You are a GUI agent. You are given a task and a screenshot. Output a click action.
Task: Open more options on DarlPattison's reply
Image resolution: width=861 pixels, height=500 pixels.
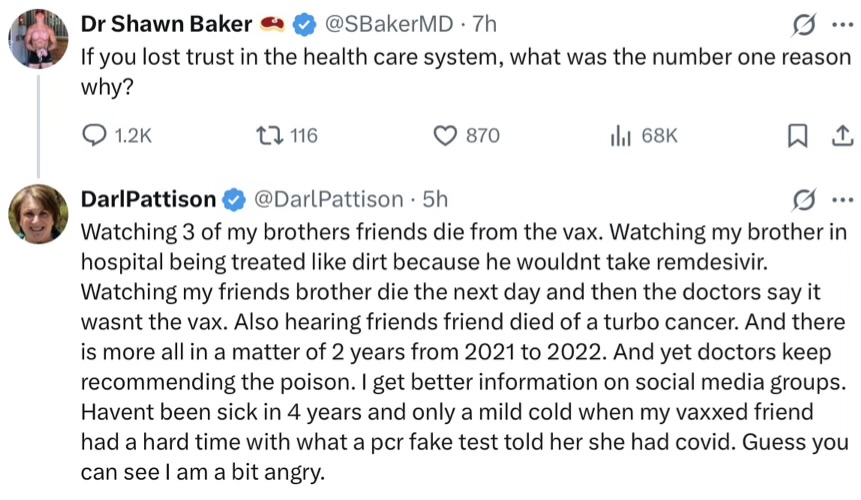tap(841, 198)
